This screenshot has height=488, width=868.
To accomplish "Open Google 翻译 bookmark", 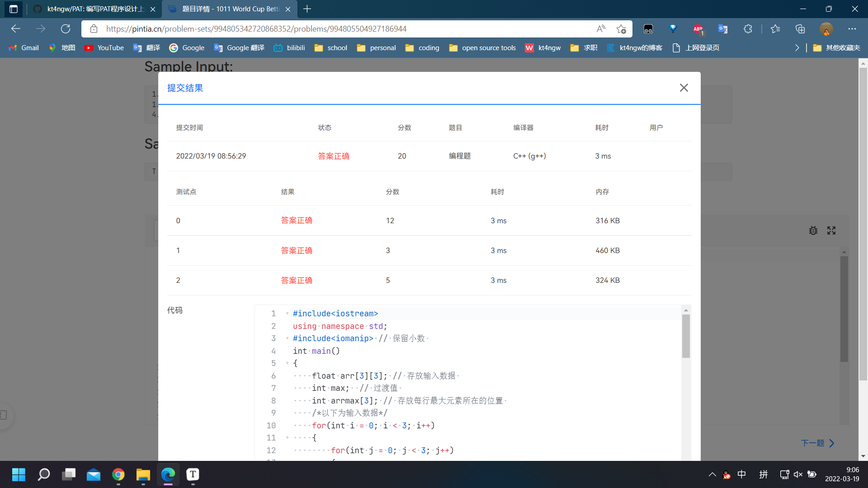I will [x=239, y=48].
